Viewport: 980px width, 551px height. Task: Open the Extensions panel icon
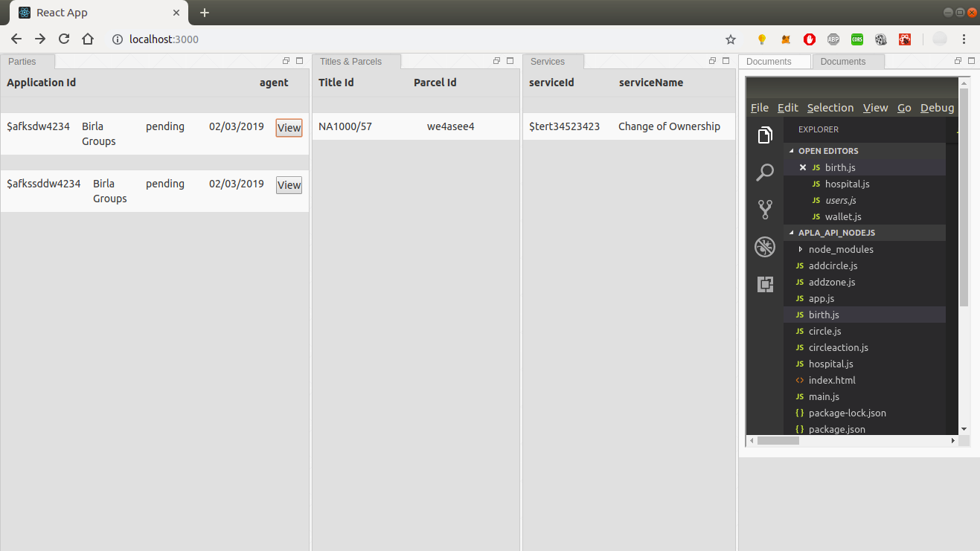pos(765,283)
